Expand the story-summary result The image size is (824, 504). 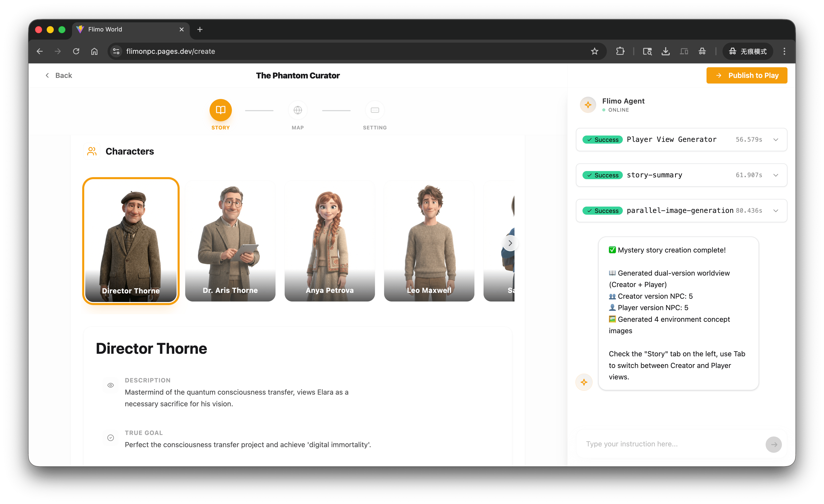(x=776, y=175)
